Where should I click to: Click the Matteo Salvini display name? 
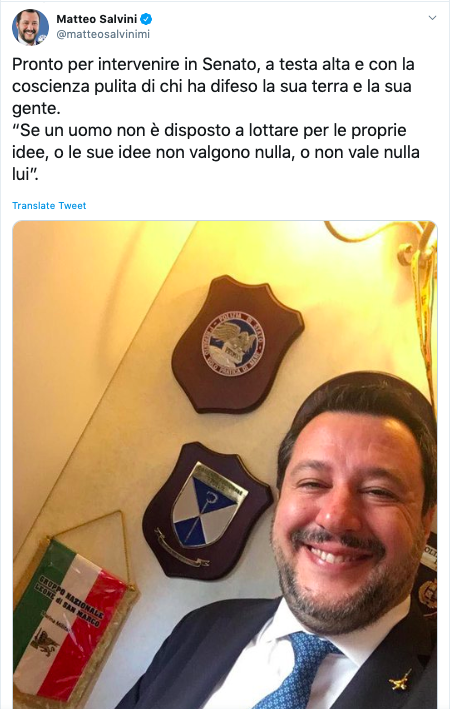click(96, 19)
